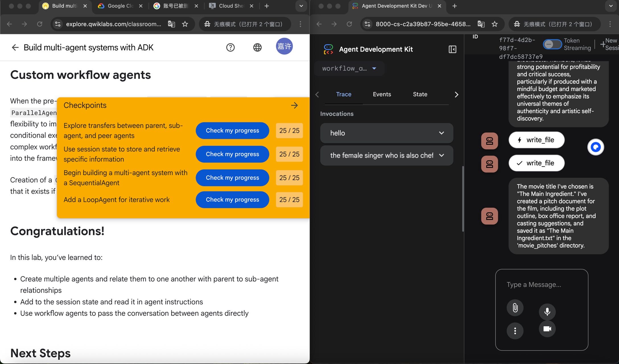Collapse the ADK side panel icon
619x364 pixels.
tap(452, 49)
